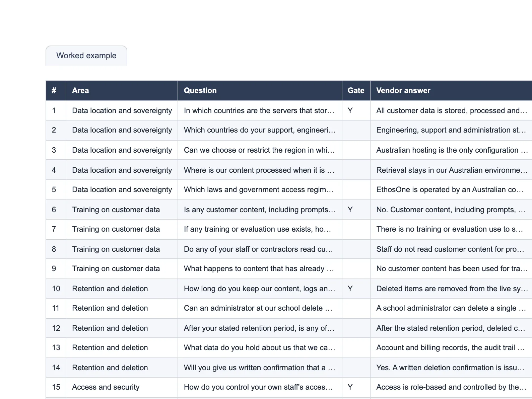
Task: Click answer 'No customer content has been used'
Action: click(x=451, y=269)
